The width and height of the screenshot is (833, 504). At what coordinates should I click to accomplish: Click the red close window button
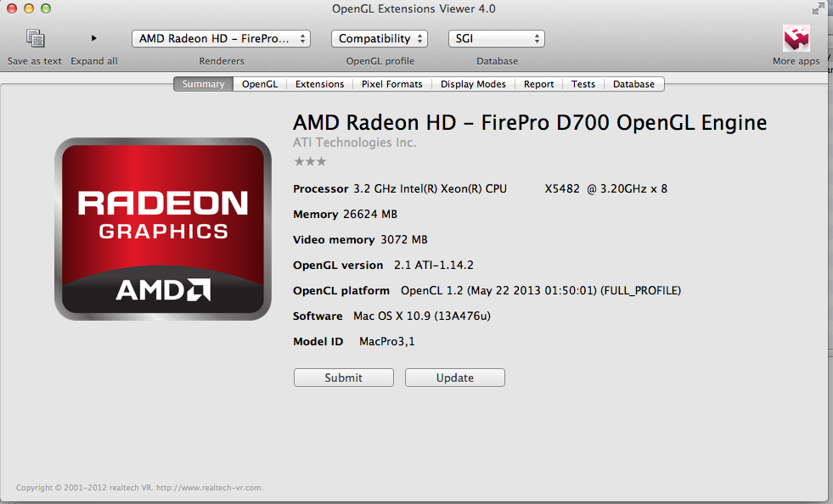[x=12, y=8]
